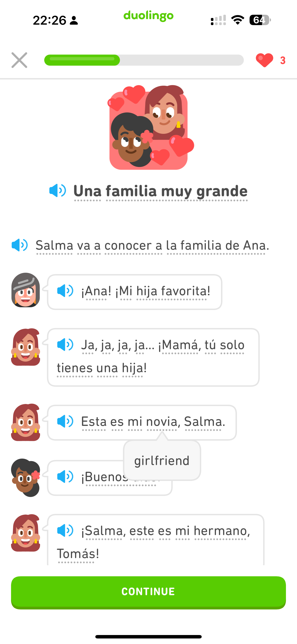This screenshot has width=297, height=644.
Task: Tap the 'girlfriend' translation tooltip
Action: [162, 460]
